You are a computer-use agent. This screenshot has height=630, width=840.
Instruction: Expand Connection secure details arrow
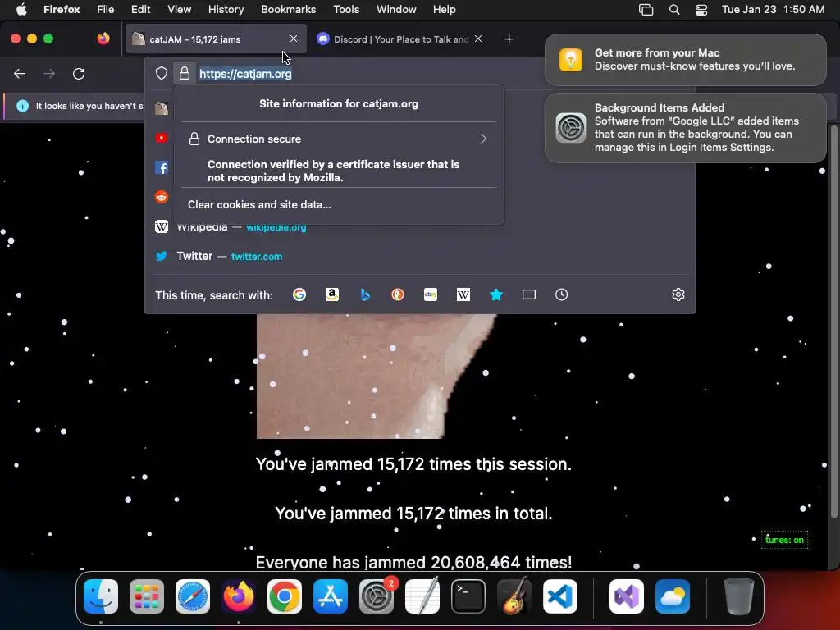[483, 139]
